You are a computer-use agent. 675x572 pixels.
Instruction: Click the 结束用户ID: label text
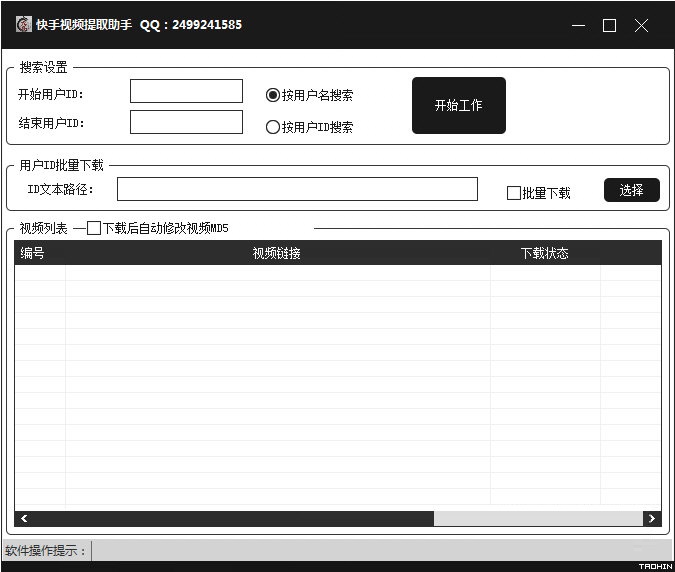(x=51, y=123)
